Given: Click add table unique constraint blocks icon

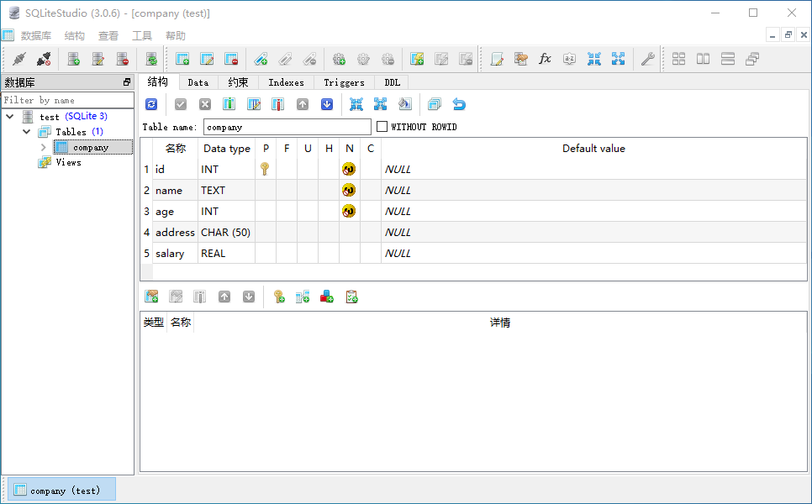Looking at the screenshot, I should click(x=327, y=297).
